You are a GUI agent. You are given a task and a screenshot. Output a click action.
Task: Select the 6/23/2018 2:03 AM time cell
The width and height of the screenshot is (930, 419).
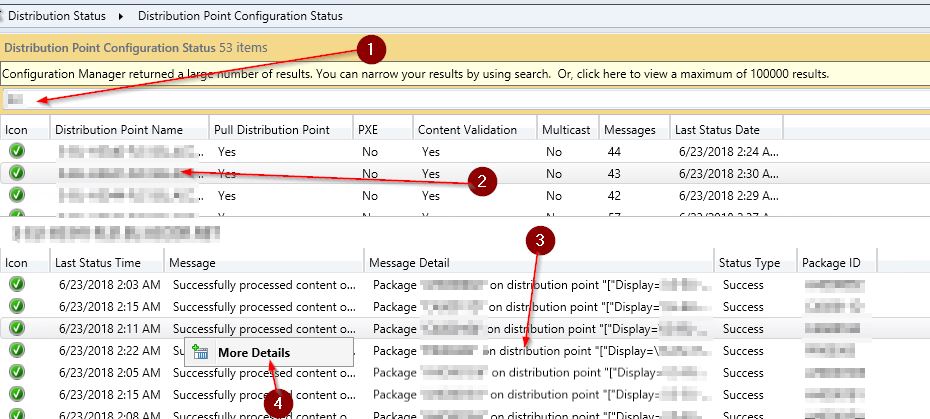110,285
